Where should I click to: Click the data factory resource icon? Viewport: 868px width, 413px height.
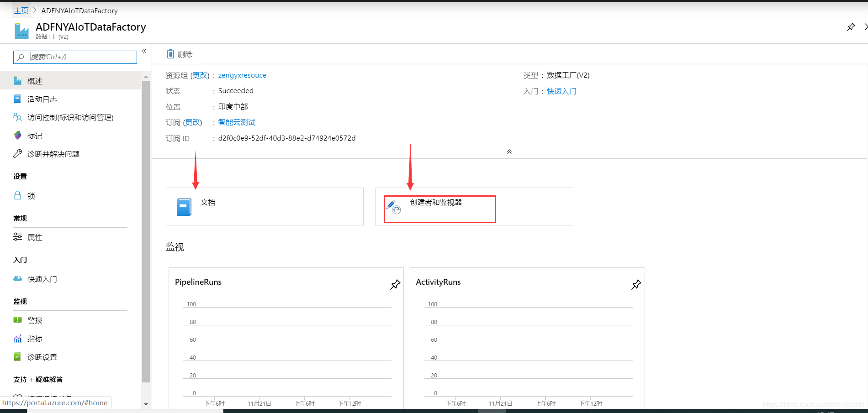(21, 31)
